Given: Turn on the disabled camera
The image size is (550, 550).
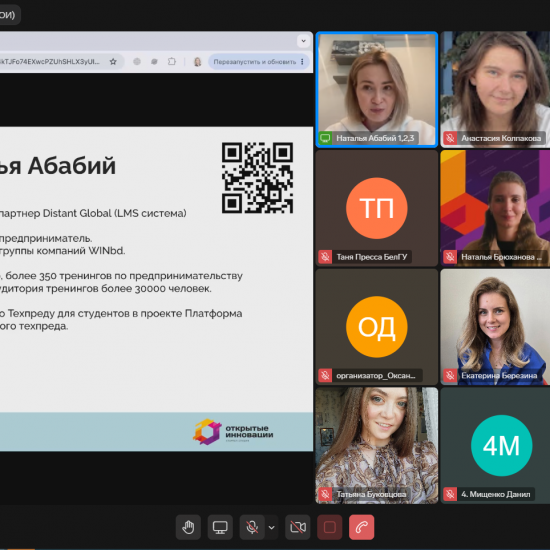Looking at the screenshot, I should tap(297, 527).
